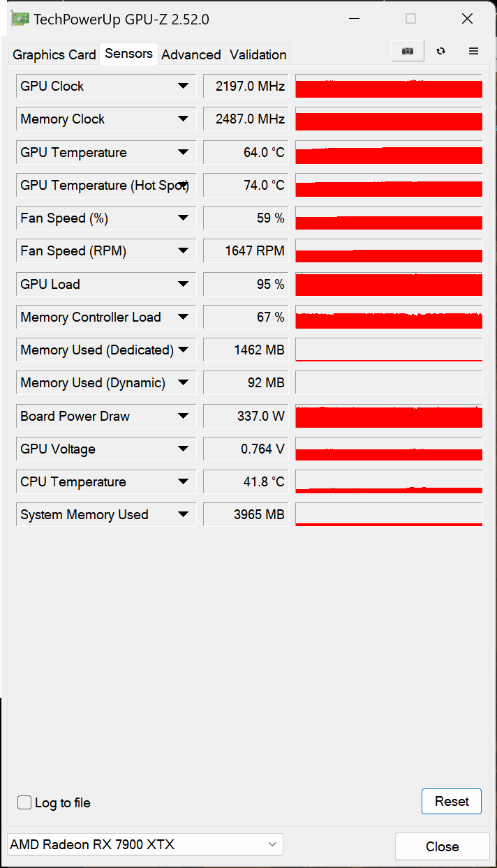Click the Memory Clock 2487.0 MHz reading
This screenshot has width=497, height=868.
(x=246, y=119)
